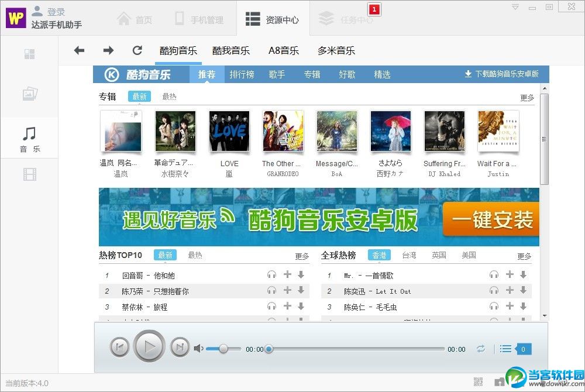Listen to 蔡依林 - 旅程 with headphone icon
Image resolution: width=585 pixels, height=392 pixels.
coord(271,306)
